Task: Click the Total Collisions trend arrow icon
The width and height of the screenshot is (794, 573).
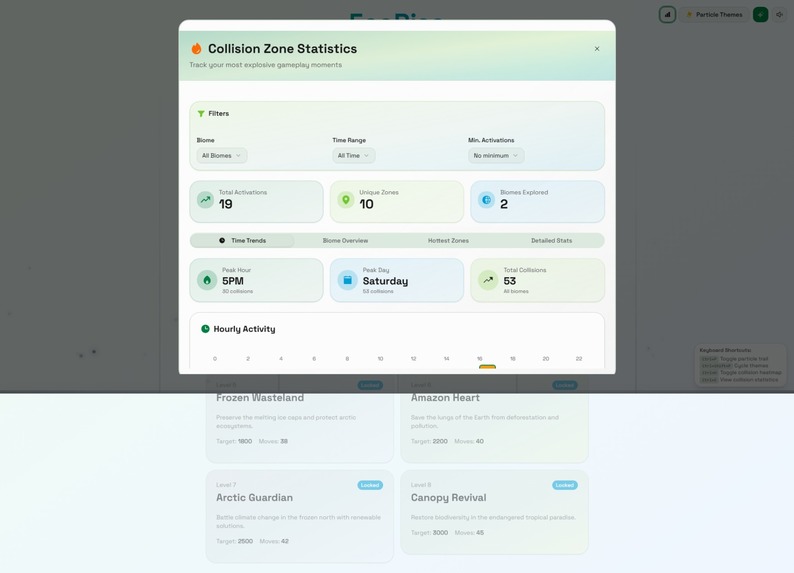Action: pyautogui.click(x=488, y=280)
